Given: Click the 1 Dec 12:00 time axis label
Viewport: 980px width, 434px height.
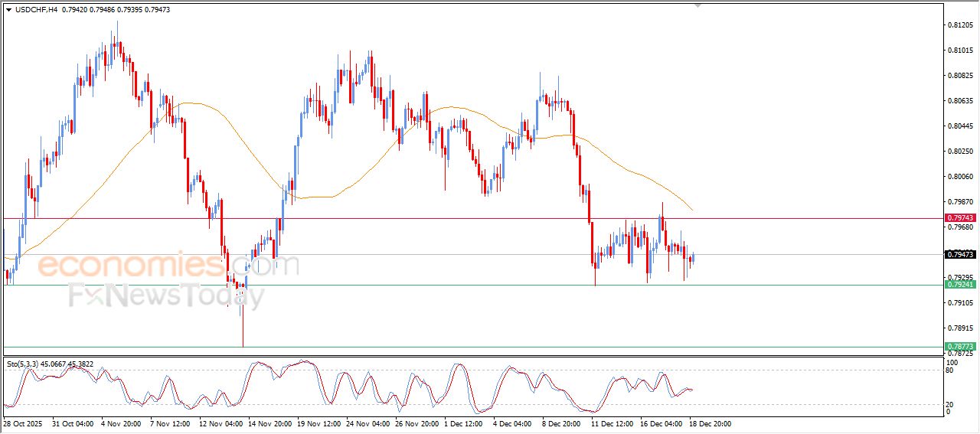Looking at the screenshot, I should click(463, 423).
